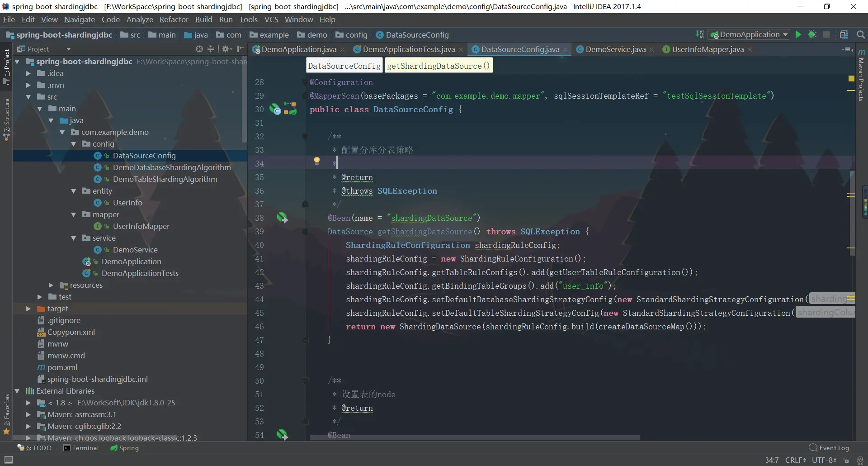
Task: Click line:column indicator 34:7 in status bar
Action: tap(772, 460)
